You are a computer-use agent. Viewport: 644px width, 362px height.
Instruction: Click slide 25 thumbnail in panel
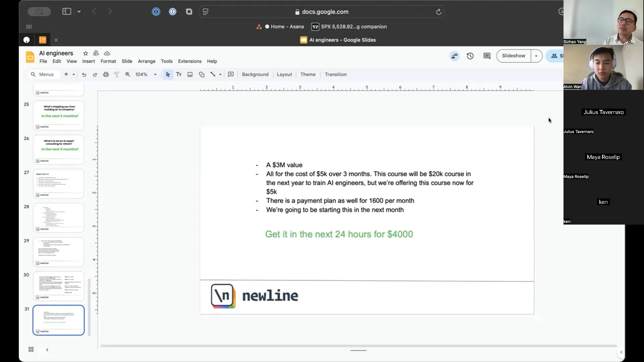(x=59, y=115)
